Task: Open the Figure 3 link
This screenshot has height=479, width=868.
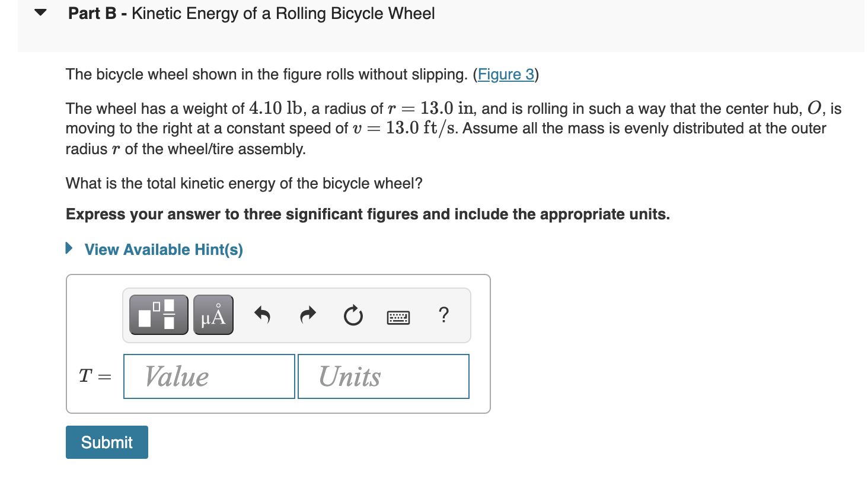Action: (x=505, y=74)
